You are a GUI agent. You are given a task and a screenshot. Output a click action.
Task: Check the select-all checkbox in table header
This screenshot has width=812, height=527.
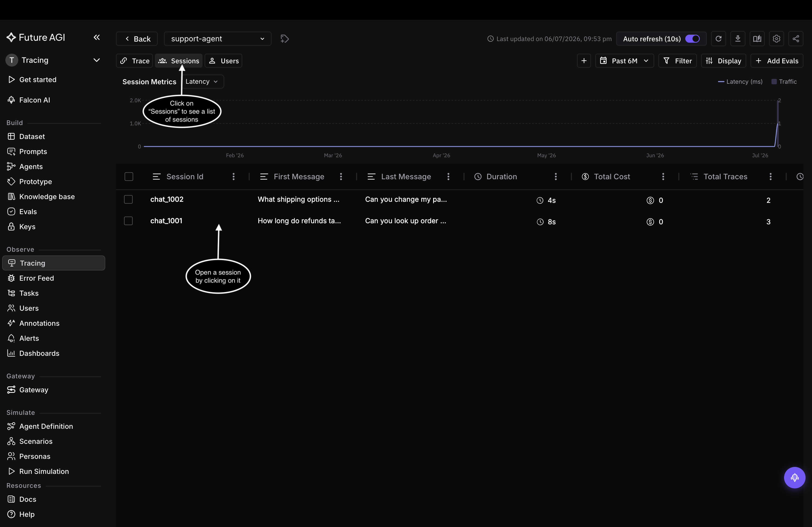tap(129, 177)
